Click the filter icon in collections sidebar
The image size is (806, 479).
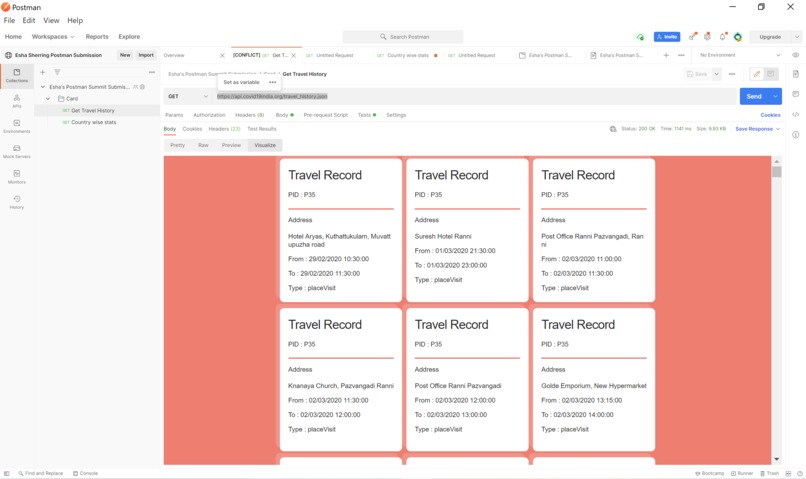pos(57,72)
